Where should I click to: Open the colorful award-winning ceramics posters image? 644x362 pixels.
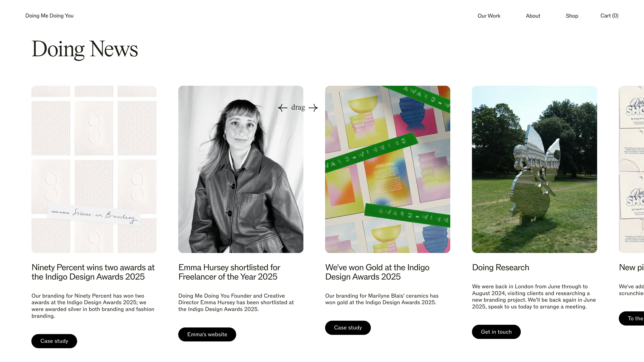[387, 169]
